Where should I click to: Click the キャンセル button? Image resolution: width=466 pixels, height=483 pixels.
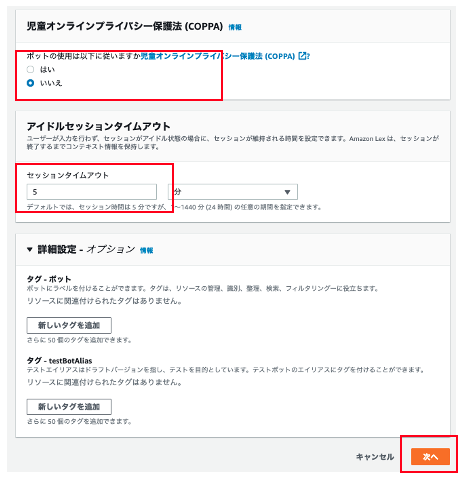coord(375,457)
